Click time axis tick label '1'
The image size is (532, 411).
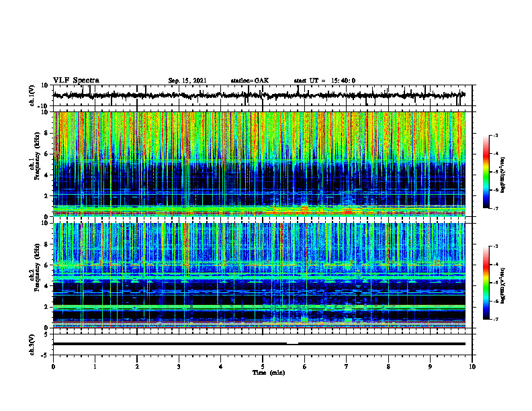(x=95, y=367)
